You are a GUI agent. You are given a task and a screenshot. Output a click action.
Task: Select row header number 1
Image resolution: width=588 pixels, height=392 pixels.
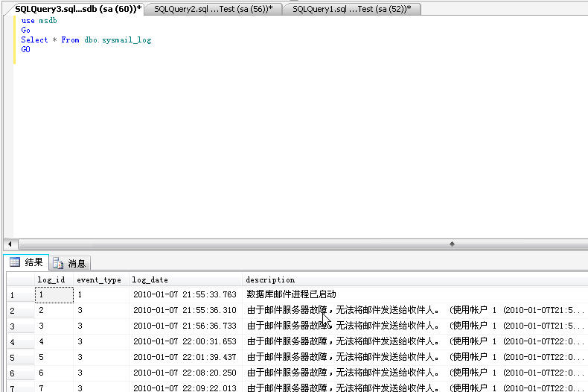coord(21,295)
